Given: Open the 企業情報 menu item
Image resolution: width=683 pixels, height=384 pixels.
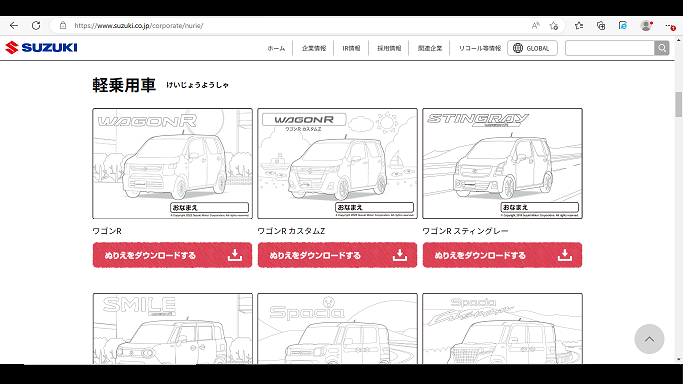Looking at the screenshot, I should (x=314, y=48).
